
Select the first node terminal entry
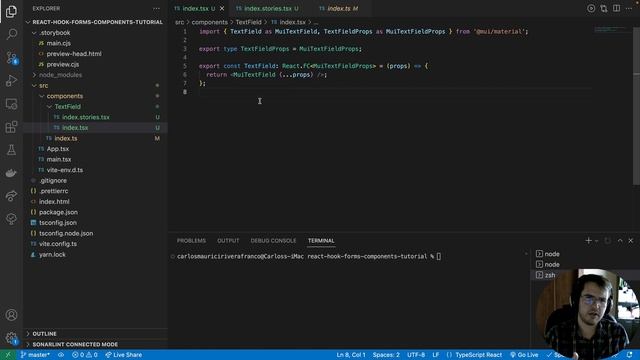pos(584,254)
